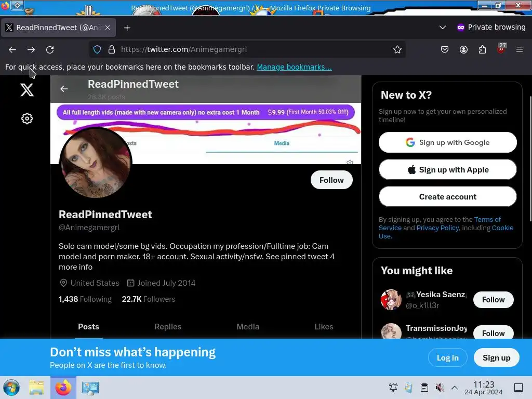Expand hidden tray icons arrow

pyautogui.click(x=455, y=388)
